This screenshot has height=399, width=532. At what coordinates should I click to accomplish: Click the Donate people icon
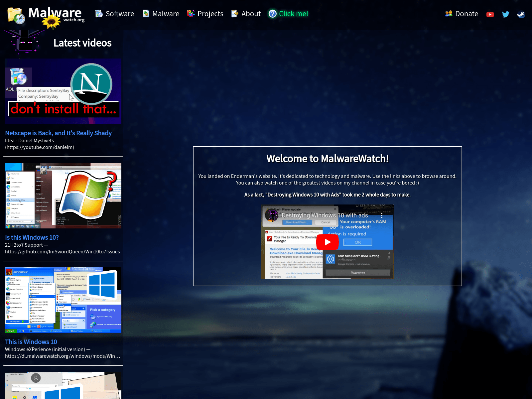449,14
